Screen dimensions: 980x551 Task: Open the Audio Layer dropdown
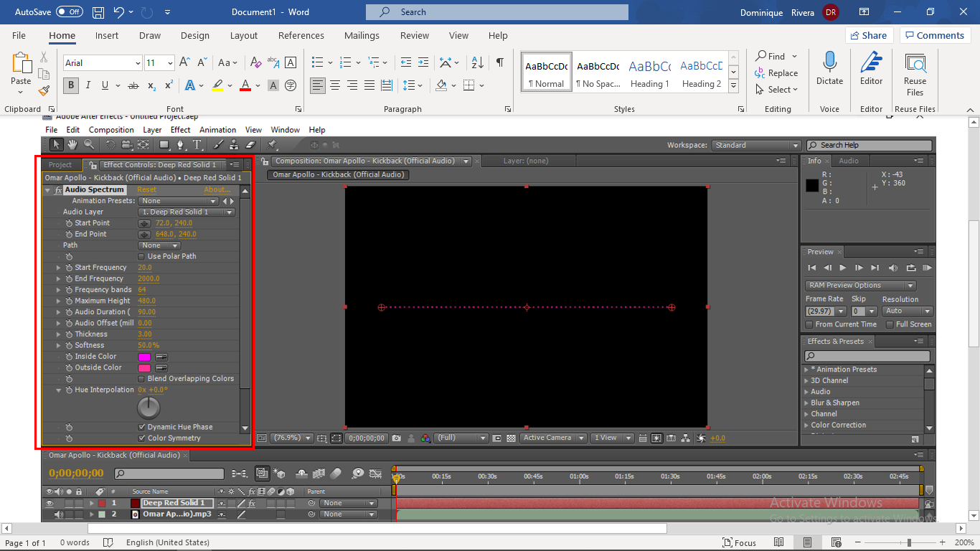click(187, 212)
